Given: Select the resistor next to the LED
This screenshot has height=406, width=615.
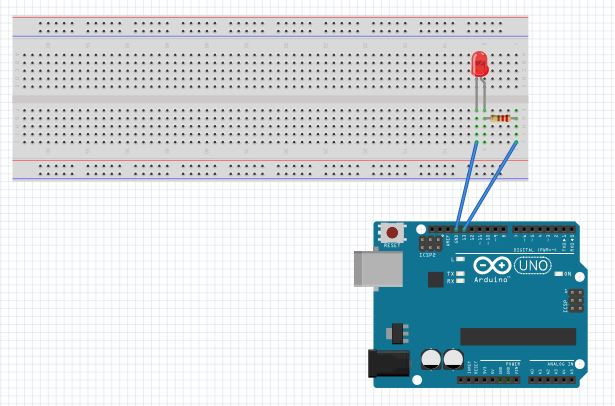Looking at the screenshot, I should coord(500,118).
